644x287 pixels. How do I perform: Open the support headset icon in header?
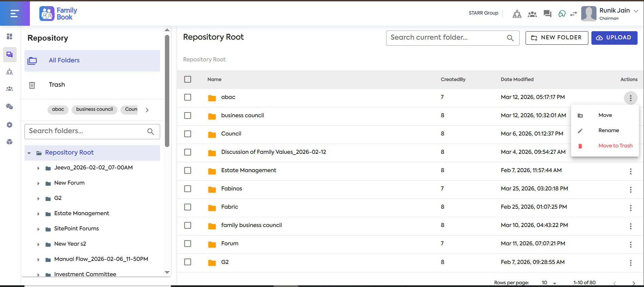pos(562,14)
